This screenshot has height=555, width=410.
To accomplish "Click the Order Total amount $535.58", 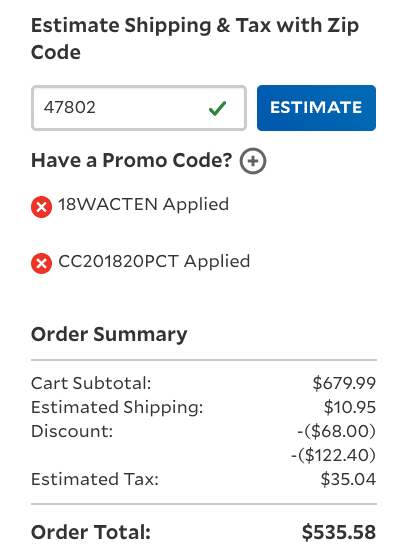I will [x=338, y=533].
